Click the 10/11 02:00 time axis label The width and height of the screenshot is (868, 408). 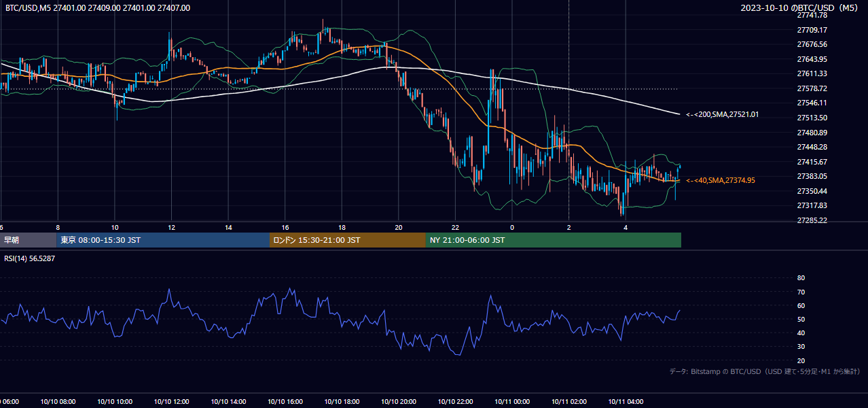[569, 402]
